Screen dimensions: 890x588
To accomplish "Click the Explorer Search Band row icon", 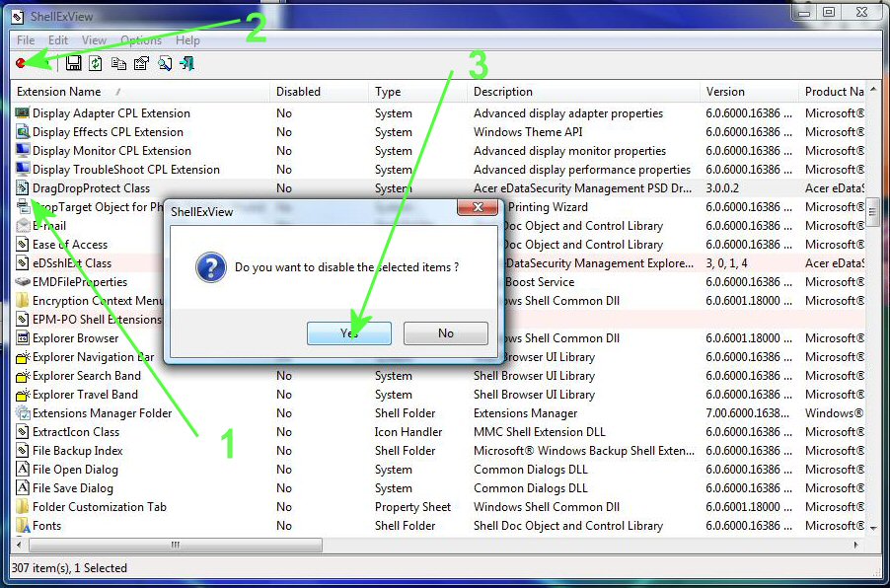I will pos(22,375).
